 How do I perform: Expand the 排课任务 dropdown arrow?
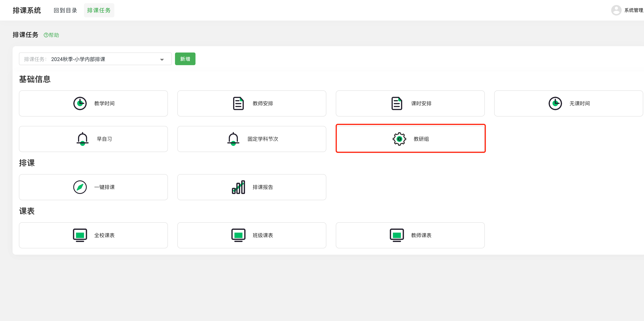[x=162, y=59]
